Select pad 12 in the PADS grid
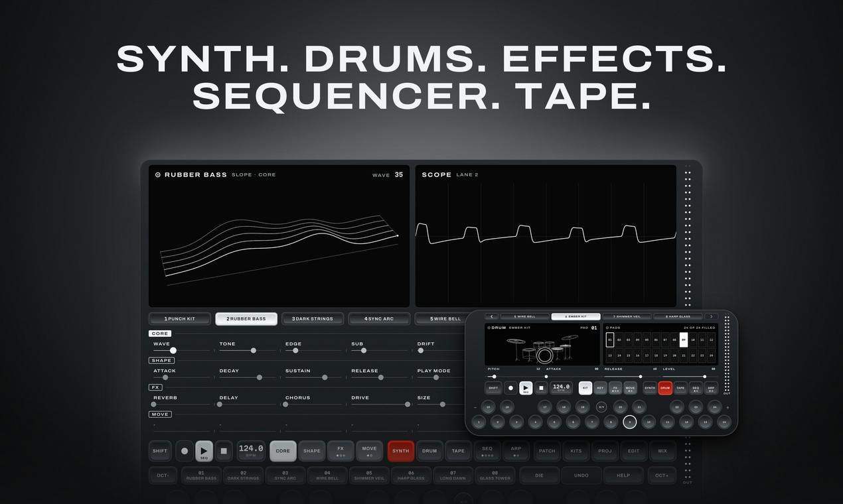The image size is (843, 504). tap(712, 340)
